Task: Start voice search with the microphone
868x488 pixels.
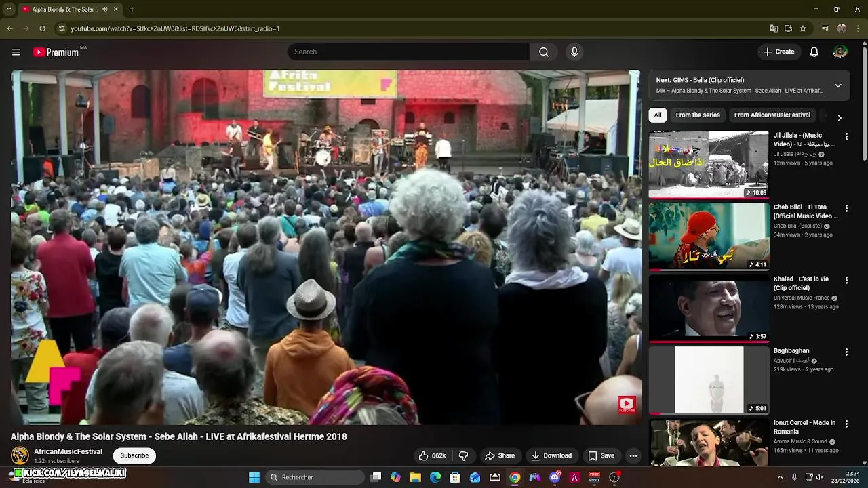Action: [574, 52]
